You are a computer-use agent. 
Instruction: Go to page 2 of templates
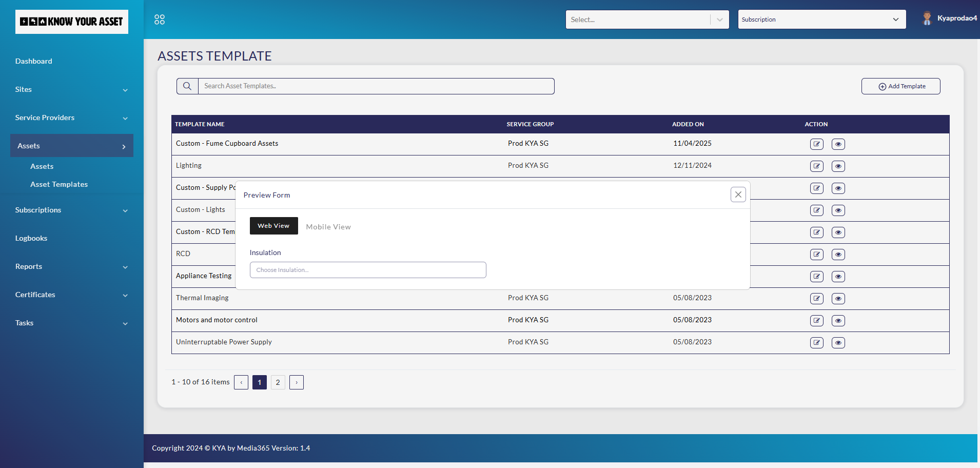278,382
